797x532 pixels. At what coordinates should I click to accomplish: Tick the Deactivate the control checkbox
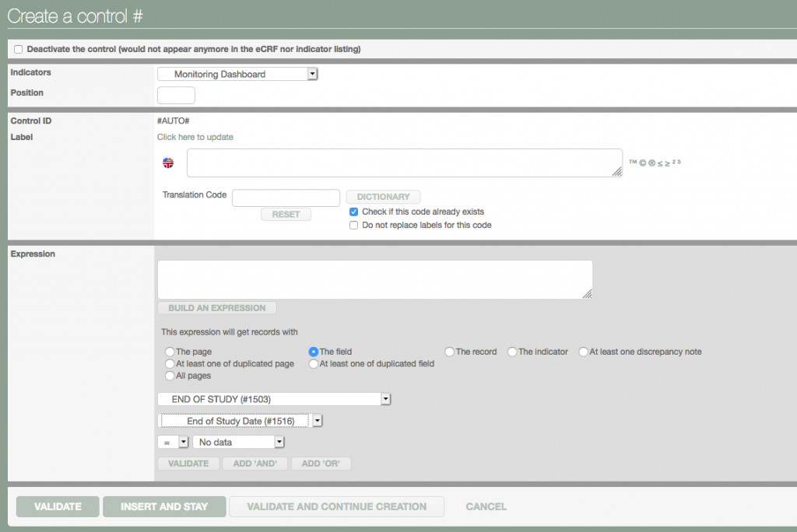(x=19, y=49)
